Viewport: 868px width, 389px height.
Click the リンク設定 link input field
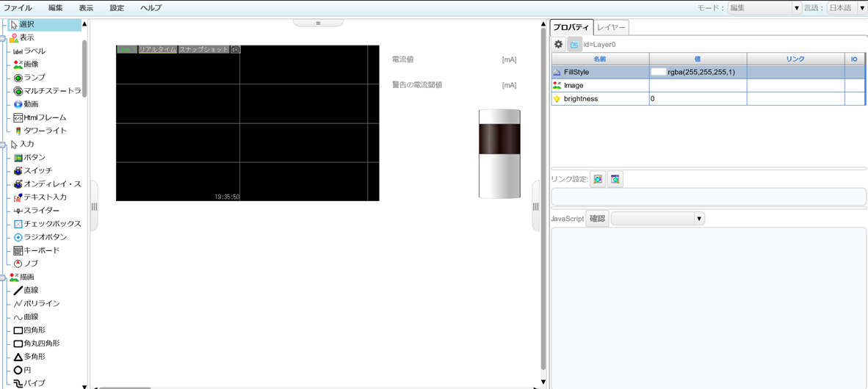708,197
